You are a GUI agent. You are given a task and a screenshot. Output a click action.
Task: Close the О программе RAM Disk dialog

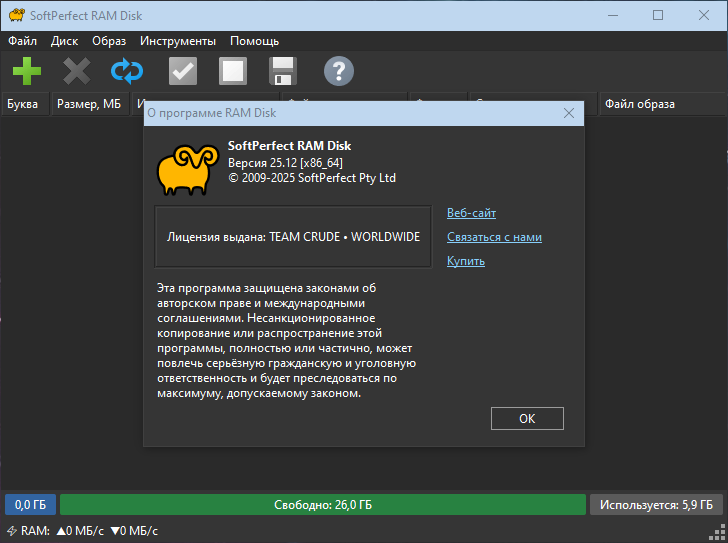coord(569,114)
